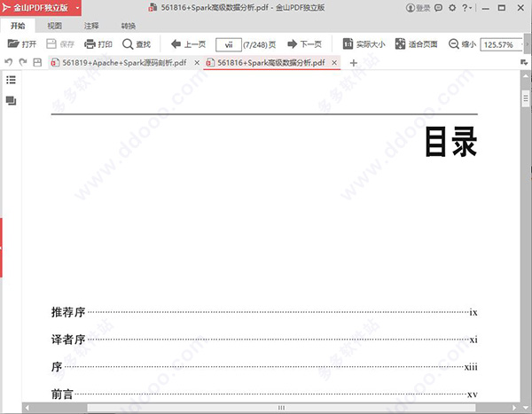Click the undo arrow icon
This screenshot has width=532, height=414.
point(9,62)
